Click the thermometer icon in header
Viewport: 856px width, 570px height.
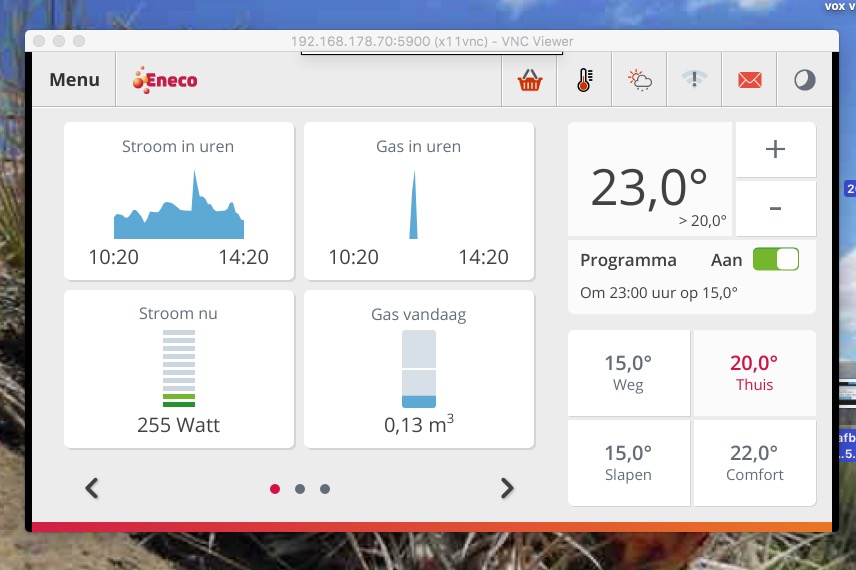coord(584,81)
